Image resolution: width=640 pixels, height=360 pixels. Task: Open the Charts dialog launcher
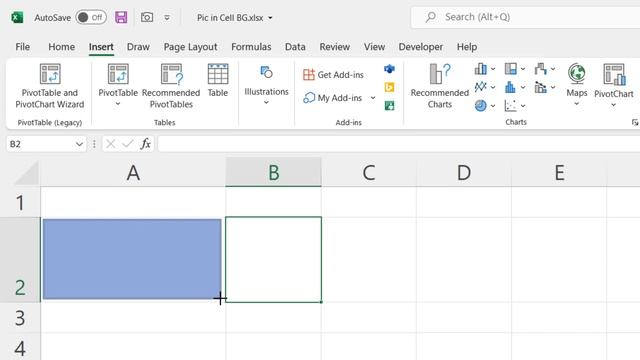coord(635,122)
